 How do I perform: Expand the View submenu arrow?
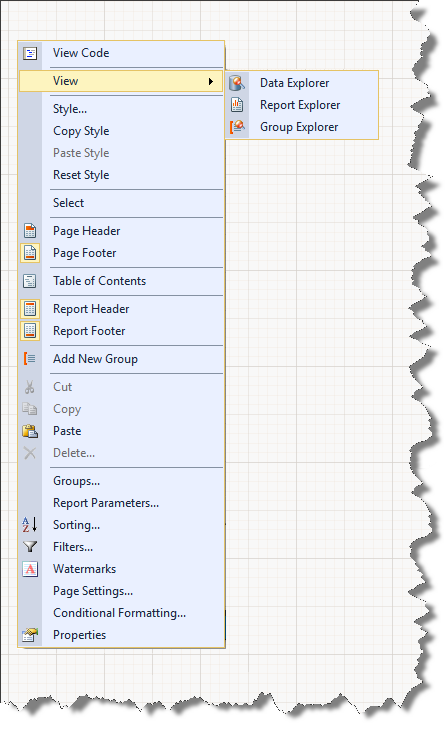tap(211, 81)
